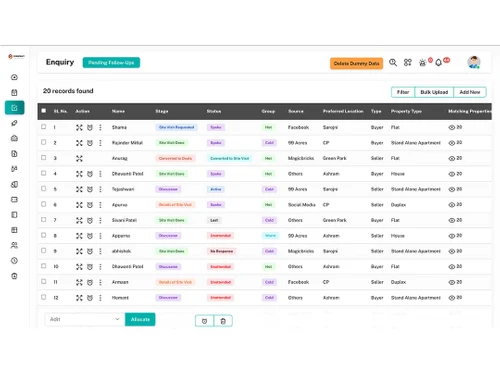The image size is (500, 375).
Task: Expand Anurag row details icon
Action: pos(79,158)
